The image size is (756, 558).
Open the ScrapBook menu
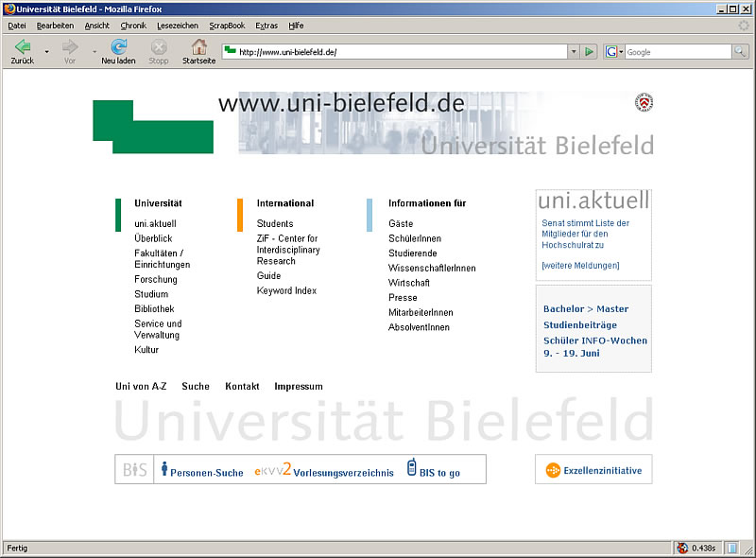pyautogui.click(x=226, y=26)
